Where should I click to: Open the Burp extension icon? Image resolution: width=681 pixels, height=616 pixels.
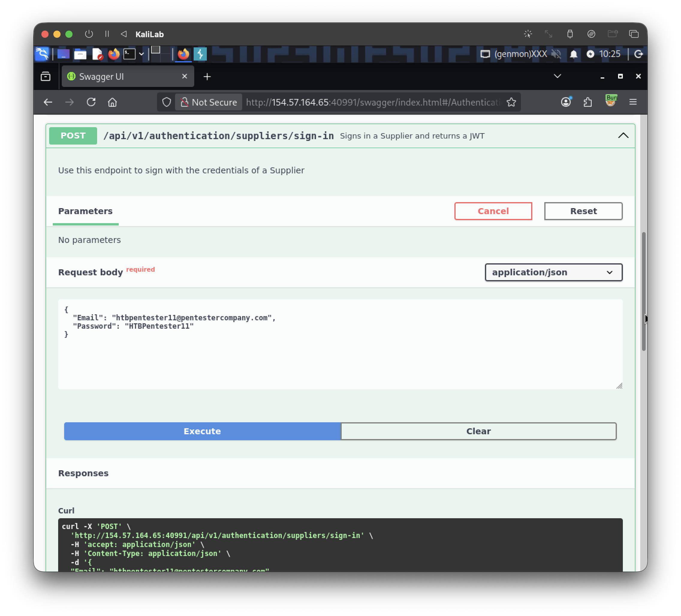pos(611,101)
